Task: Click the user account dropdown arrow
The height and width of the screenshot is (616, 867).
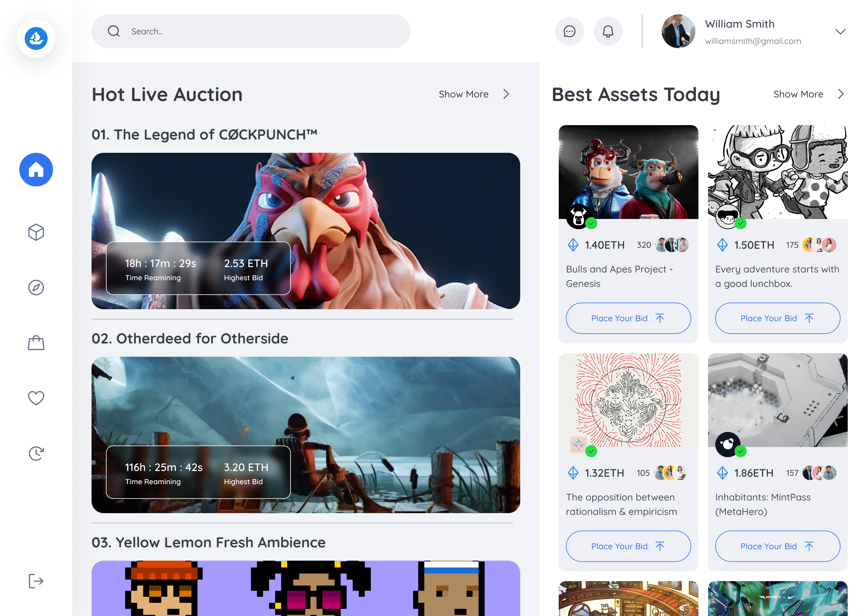Action: (x=839, y=31)
